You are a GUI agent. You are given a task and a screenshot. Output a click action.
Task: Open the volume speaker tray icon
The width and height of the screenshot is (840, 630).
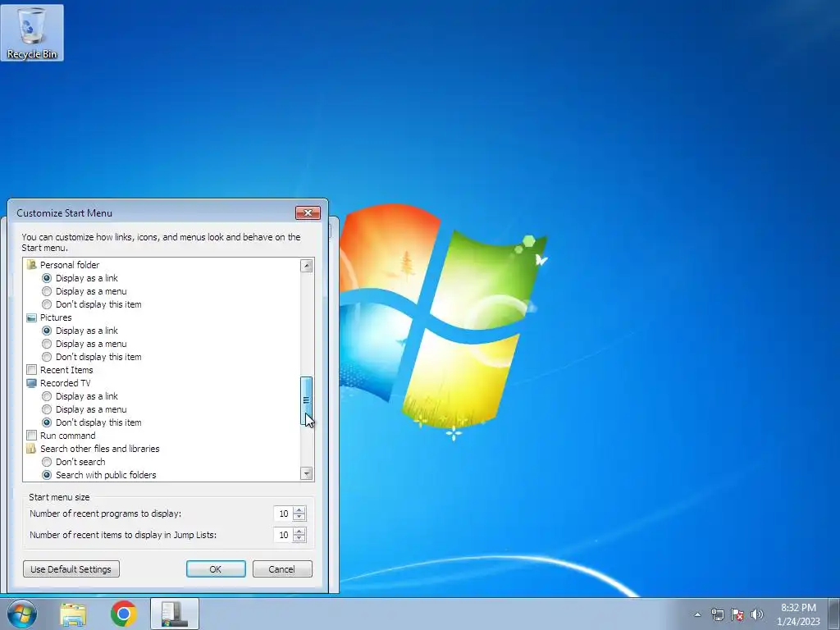[757, 614]
